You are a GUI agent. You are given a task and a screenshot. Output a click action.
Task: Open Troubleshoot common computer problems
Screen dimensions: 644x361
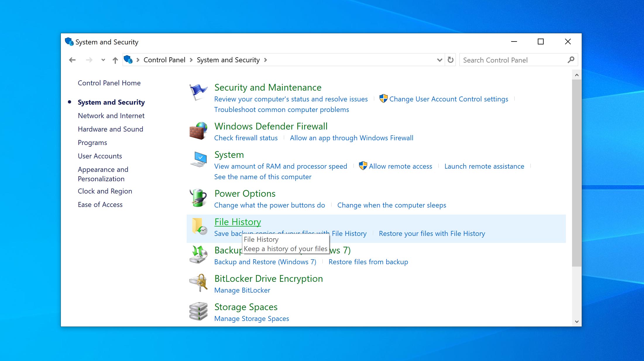point(281,110)
